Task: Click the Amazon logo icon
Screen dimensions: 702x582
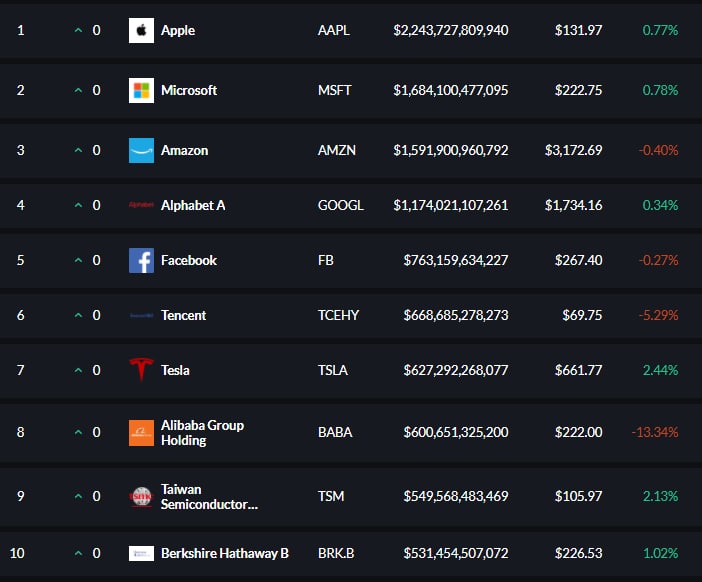Action: coord(141,150)
